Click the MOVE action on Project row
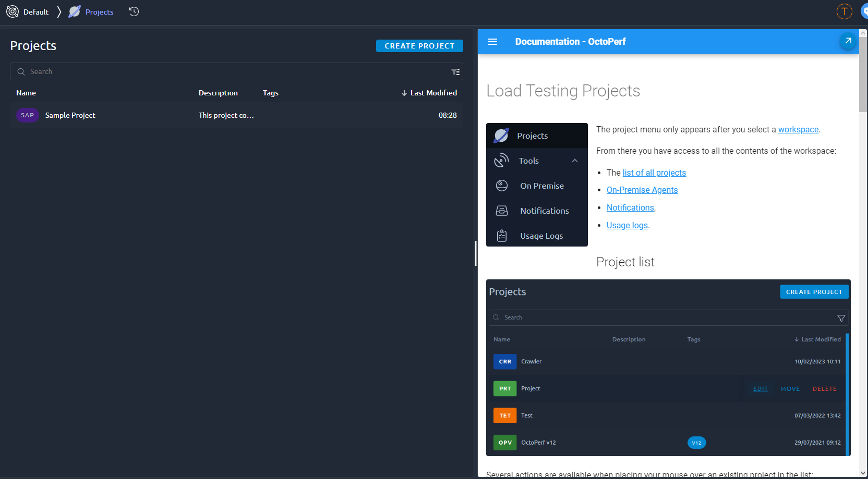Screen dimensions: 868x479 790,389
